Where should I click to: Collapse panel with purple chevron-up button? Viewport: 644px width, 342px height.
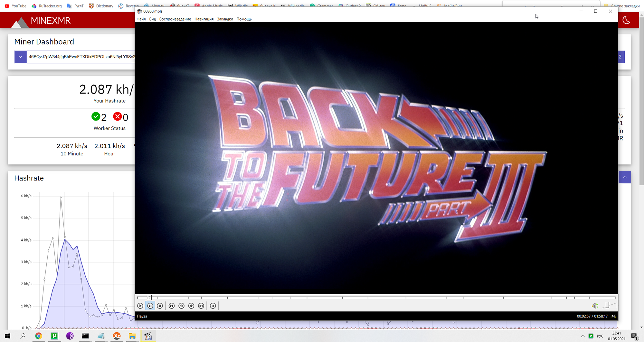(625, 177)
